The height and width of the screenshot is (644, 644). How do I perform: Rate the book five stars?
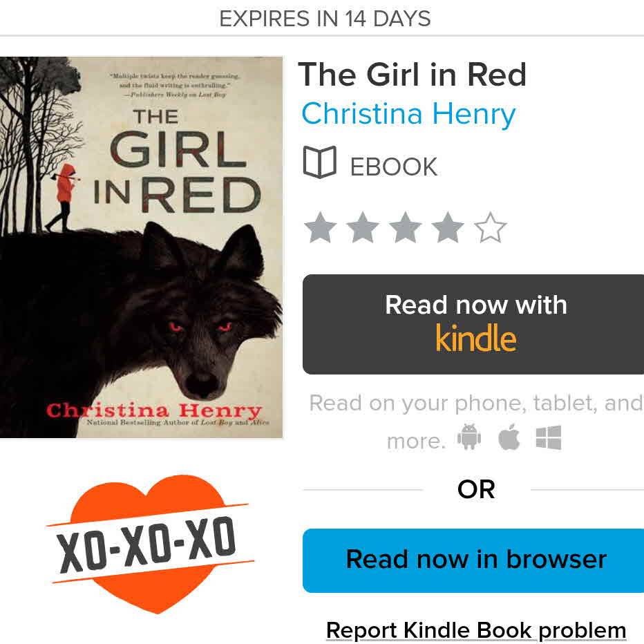(491, 227)
